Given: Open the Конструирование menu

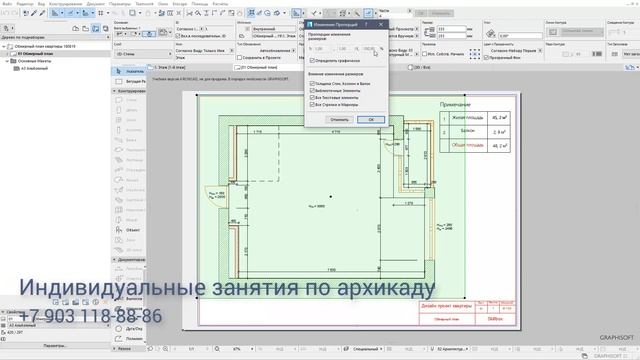Looking at the screenshot, I should [x=65, y=4].
